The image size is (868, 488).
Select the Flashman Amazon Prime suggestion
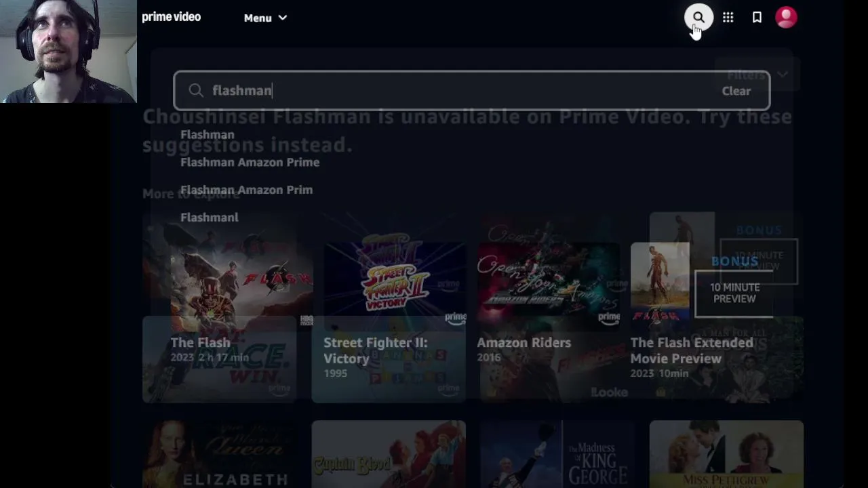tap(250, 162)
